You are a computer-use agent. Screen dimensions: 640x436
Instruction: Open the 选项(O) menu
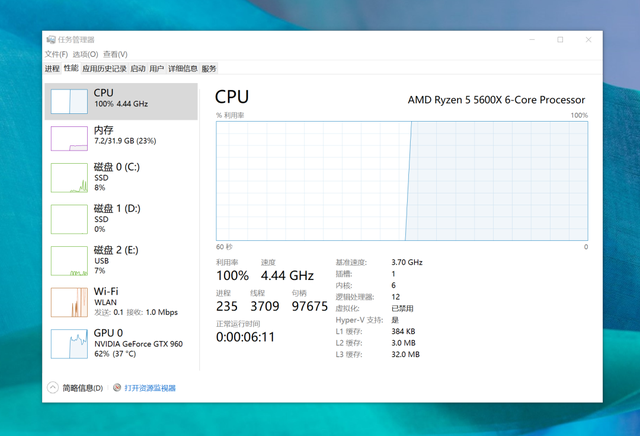click(x=85, y=54)
